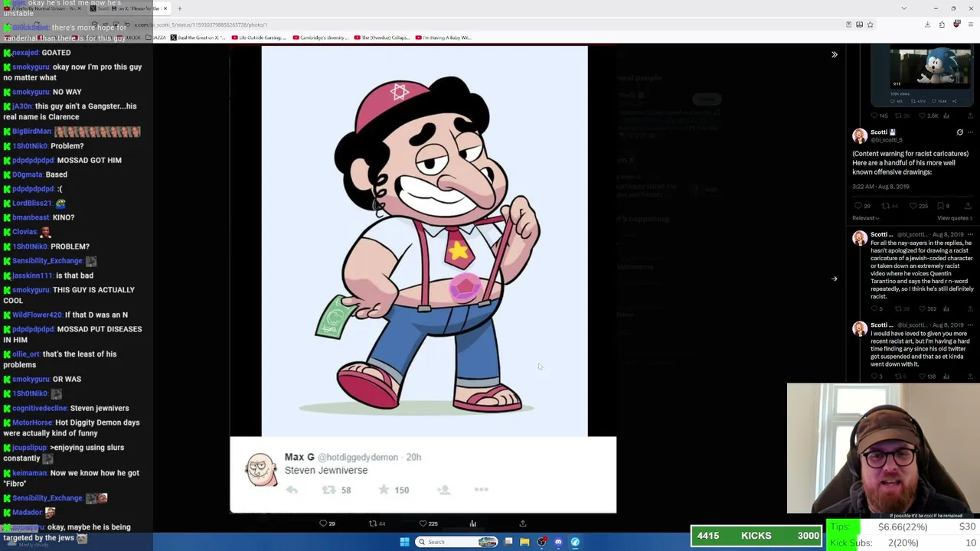980x551 pixels.
Task: Click the 'Max G' name in screenshot
Action: pyautogui.click(x=299, y=457)
